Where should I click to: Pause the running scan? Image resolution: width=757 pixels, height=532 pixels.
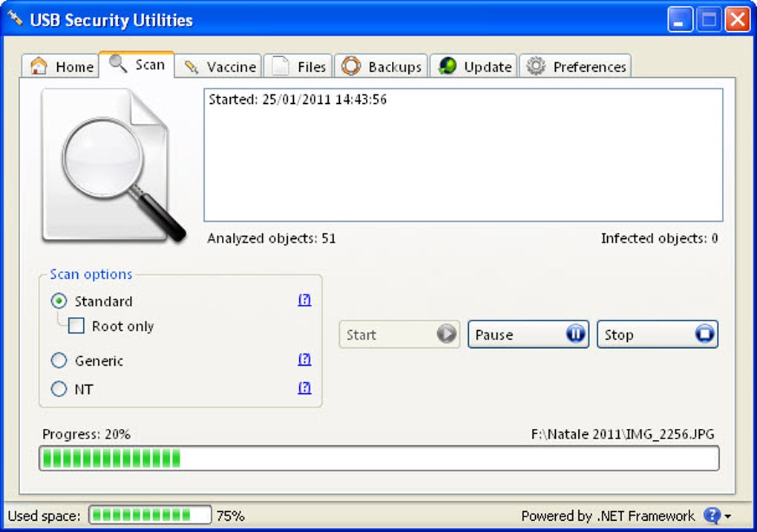click(528, 334)
